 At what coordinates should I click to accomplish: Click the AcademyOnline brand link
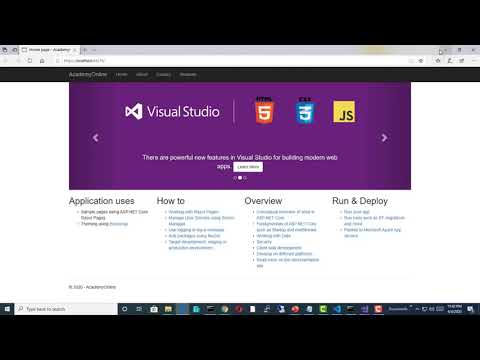click(x=88, y=74)
